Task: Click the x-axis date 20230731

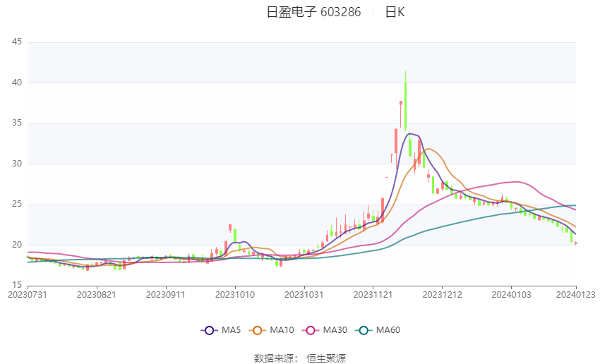Action: click(28, 295)
